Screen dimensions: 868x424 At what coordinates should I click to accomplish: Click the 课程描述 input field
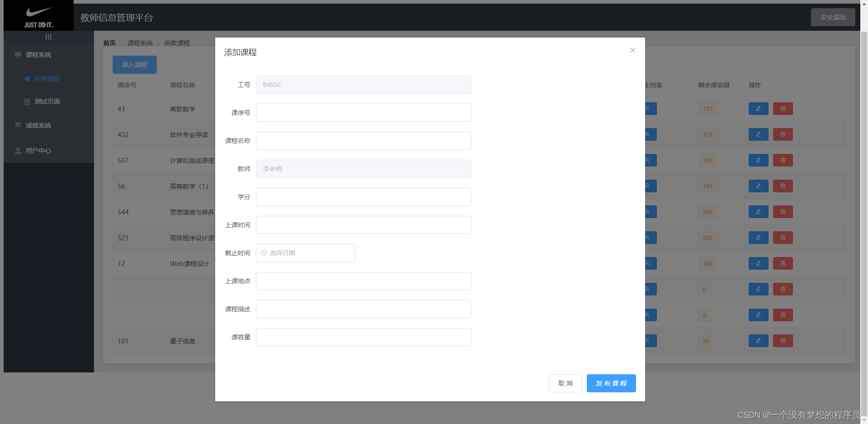click(x=363, y=309)
